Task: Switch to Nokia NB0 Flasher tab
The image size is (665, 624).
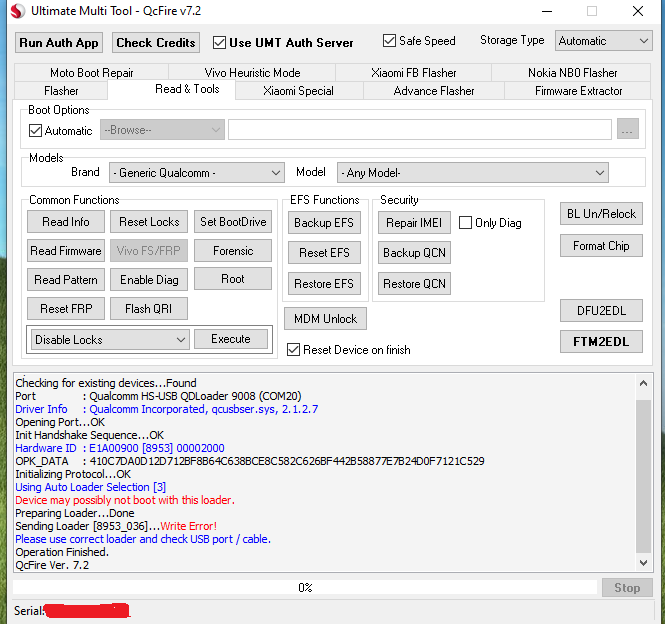Action: [x=572, y=73]
